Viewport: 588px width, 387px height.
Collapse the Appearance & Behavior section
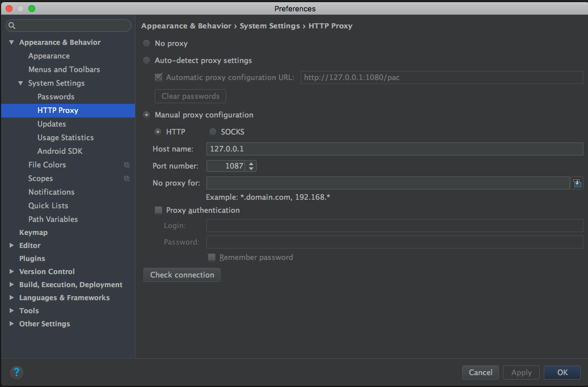(12, 43)
